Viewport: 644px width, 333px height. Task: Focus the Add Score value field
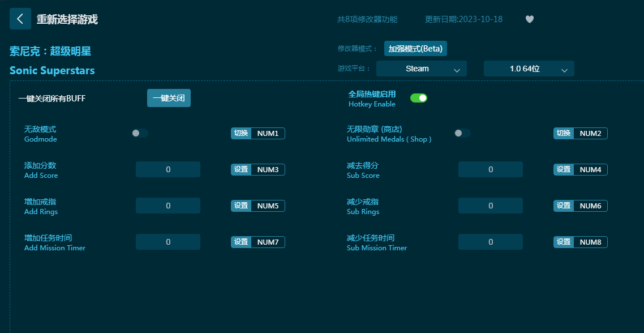pyautogui.click(x=168, y=169)
